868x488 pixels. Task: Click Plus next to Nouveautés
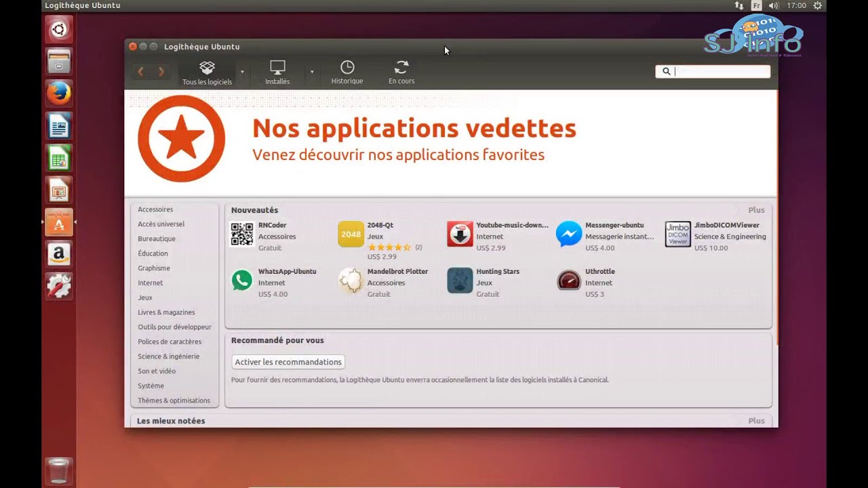[756, 210]
